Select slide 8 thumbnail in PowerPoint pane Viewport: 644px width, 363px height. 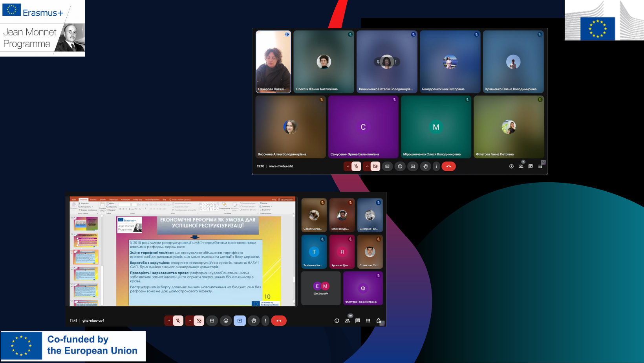pos(86,223)
